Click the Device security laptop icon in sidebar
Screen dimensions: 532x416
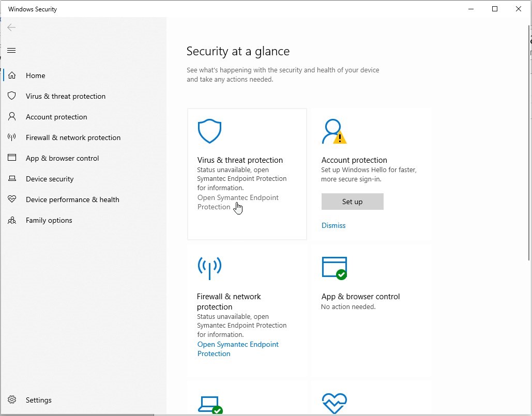[x=12, y=179]
